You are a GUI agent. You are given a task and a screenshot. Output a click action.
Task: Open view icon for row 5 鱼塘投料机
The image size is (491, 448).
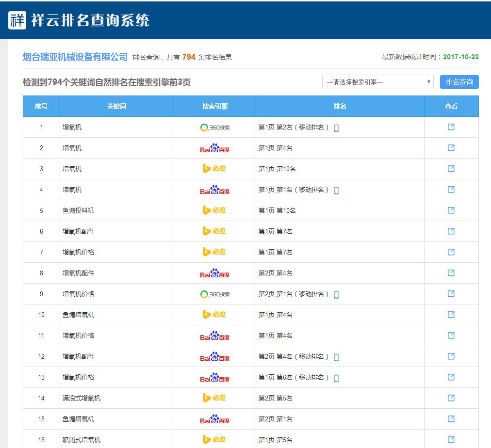coord(451,210)
